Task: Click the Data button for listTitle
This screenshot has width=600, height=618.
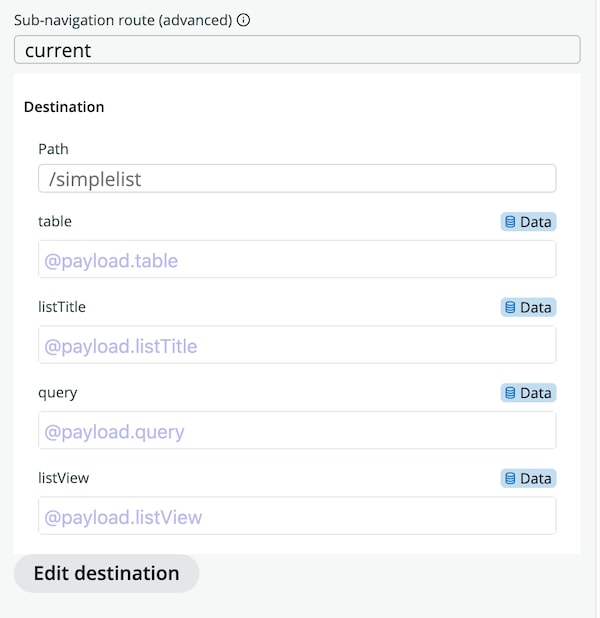Action: click(x=528, y=307)
